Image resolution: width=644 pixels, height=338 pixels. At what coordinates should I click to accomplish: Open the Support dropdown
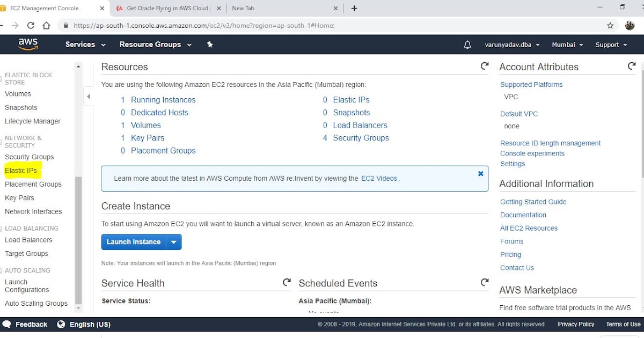coord(611,45)
